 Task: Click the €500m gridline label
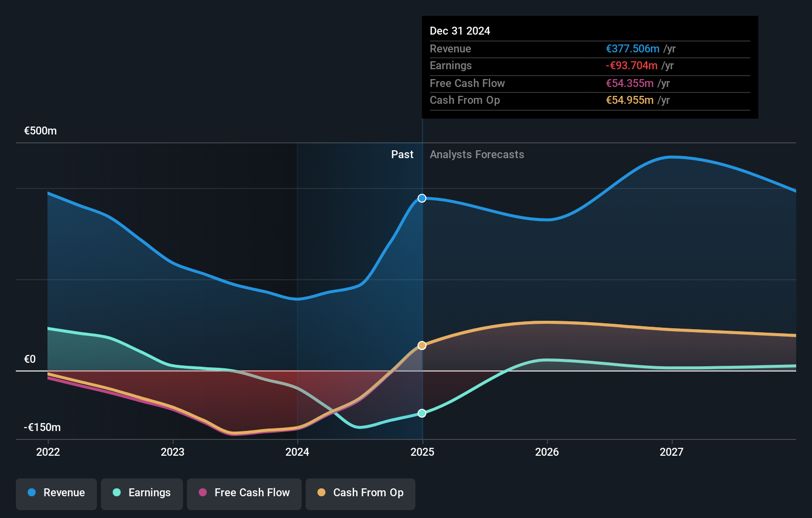click(40, 131)
